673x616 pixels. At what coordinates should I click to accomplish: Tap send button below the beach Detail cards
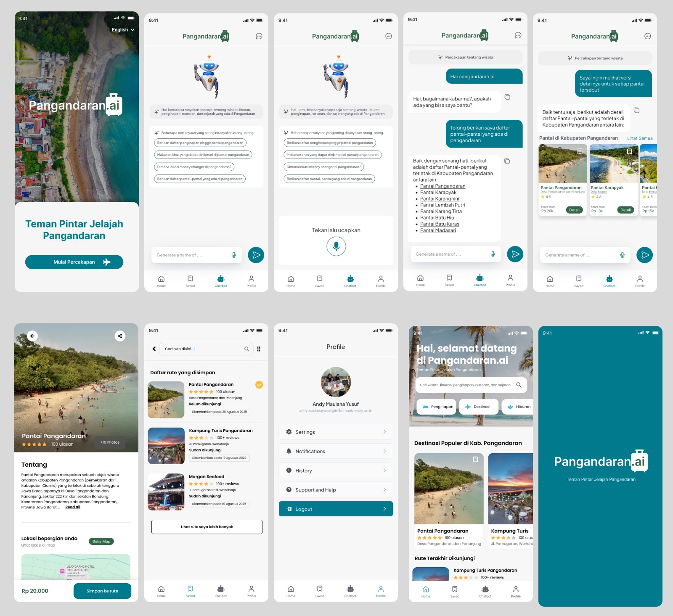[644, 255]
